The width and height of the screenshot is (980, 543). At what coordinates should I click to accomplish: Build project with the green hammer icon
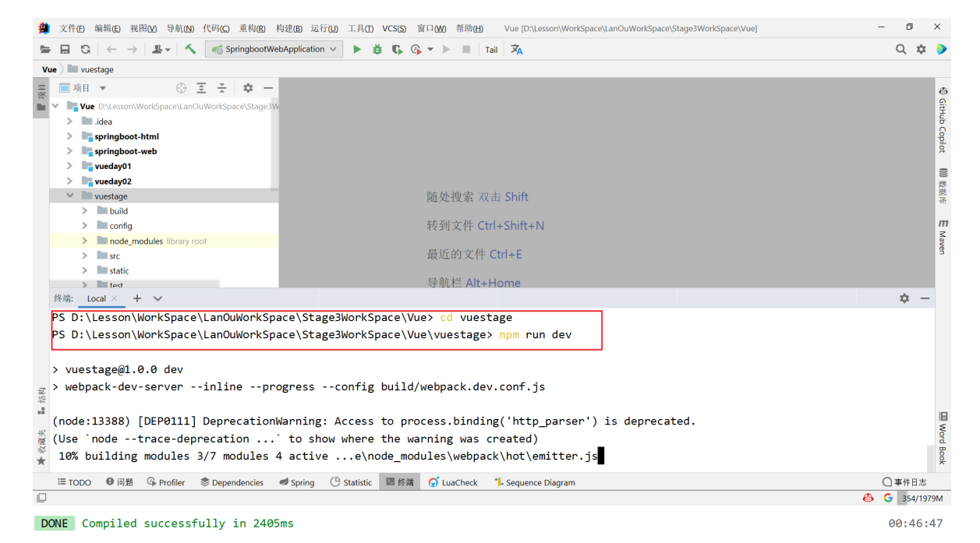[x=190, y=49]
